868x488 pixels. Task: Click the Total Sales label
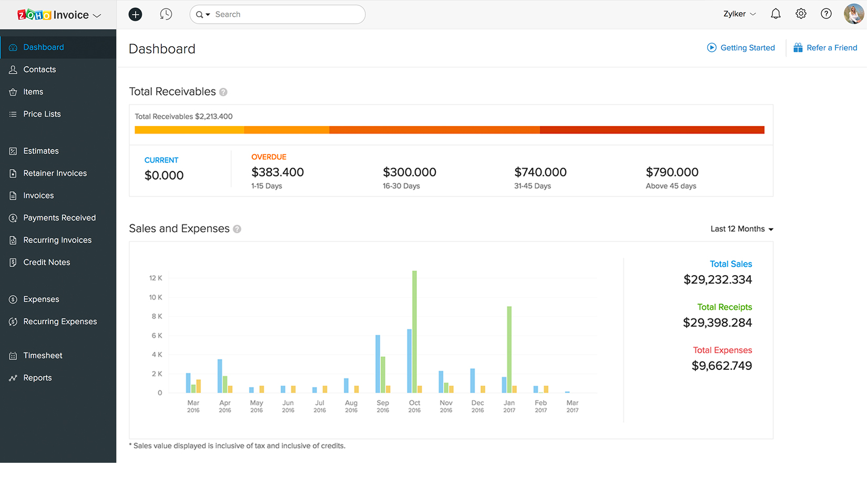[x=731, y=264]
